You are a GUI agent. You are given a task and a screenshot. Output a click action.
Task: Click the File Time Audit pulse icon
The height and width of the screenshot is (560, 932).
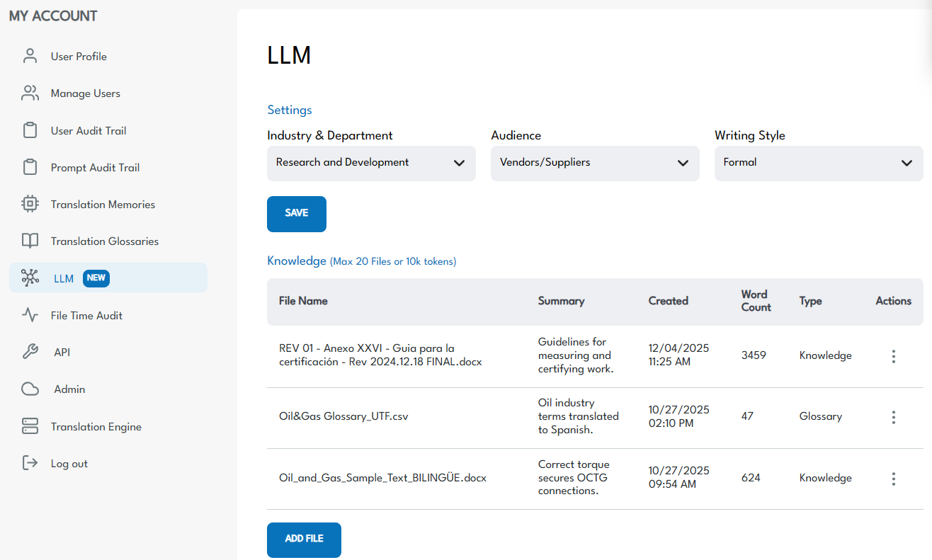click(30, 316)
